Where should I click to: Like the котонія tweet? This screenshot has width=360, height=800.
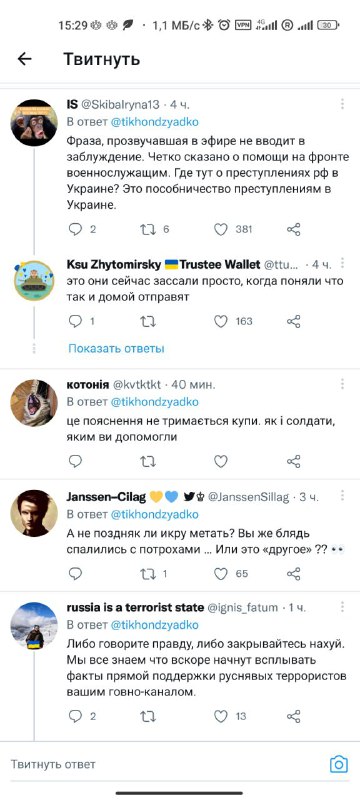220,462
